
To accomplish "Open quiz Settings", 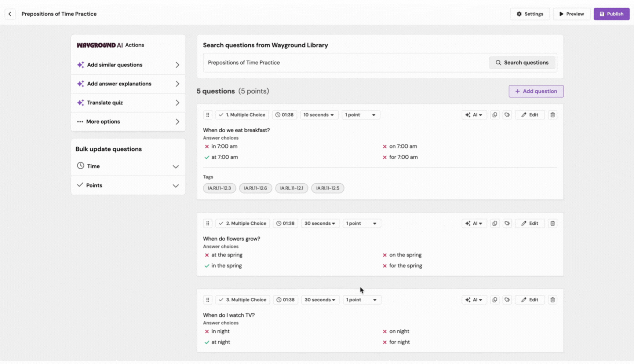I will click(530, 14).
